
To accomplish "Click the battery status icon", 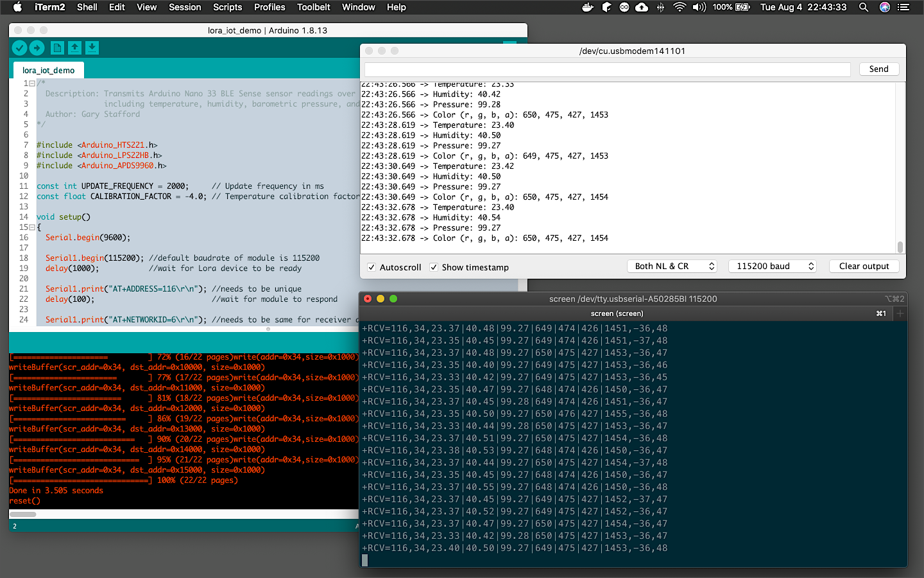I will point(742,7).
